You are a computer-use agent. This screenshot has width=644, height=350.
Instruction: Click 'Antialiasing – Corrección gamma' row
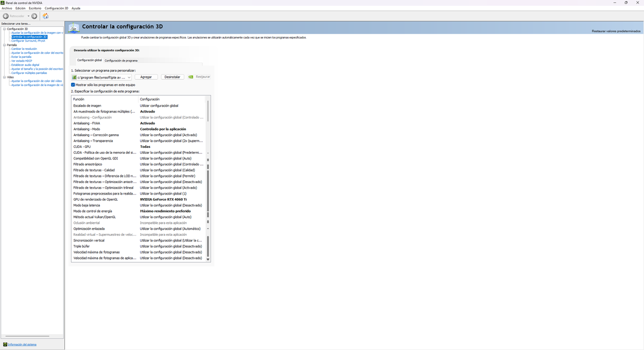pos(138,135)
